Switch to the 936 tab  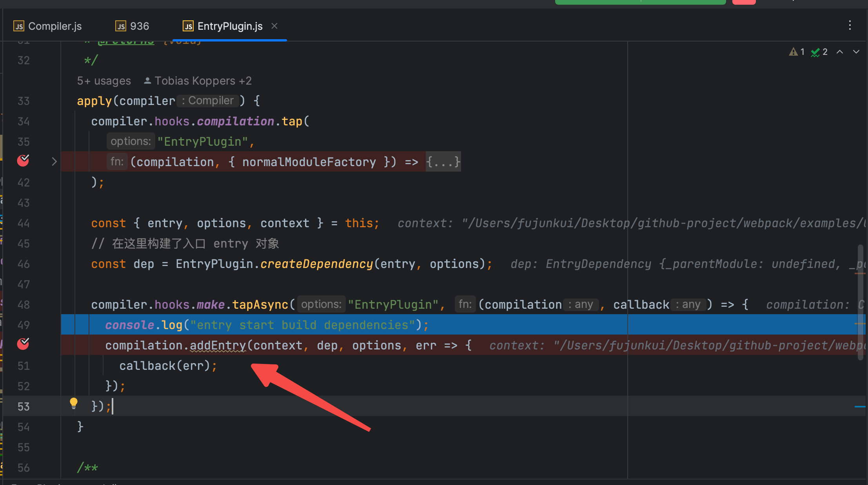pos(139,26)
